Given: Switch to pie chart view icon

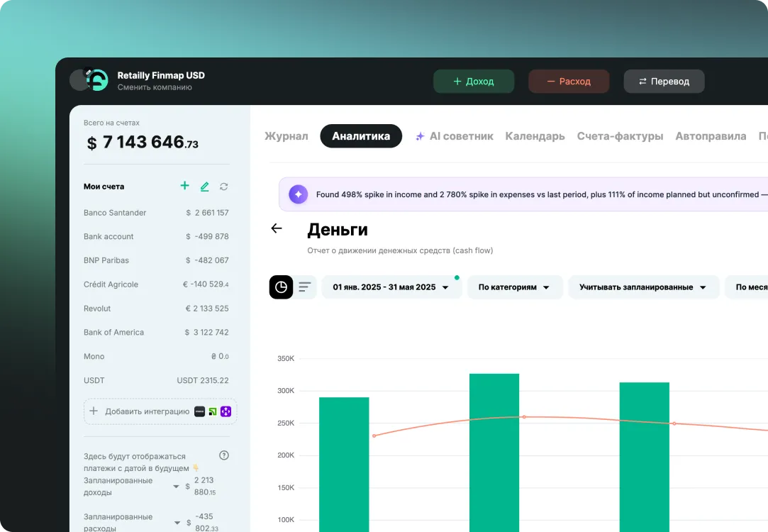Looking at the screenshot, I should tap(281, 287).
